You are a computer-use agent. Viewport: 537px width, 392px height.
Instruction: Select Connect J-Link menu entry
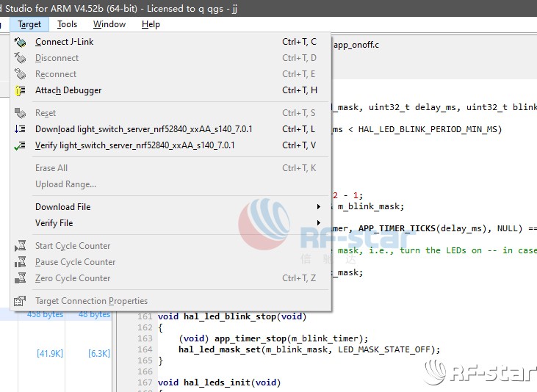click(x=65, y=42)
